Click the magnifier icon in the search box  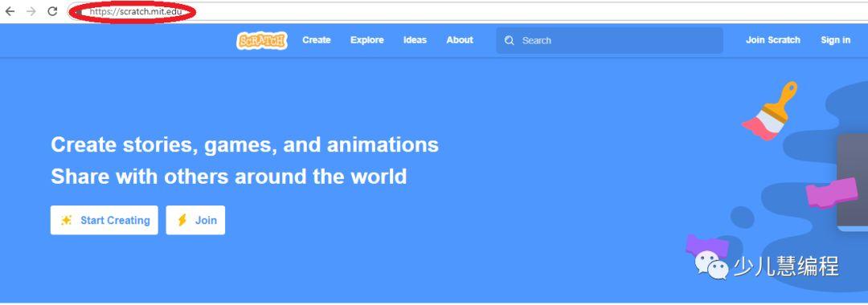tap(510, 41)
